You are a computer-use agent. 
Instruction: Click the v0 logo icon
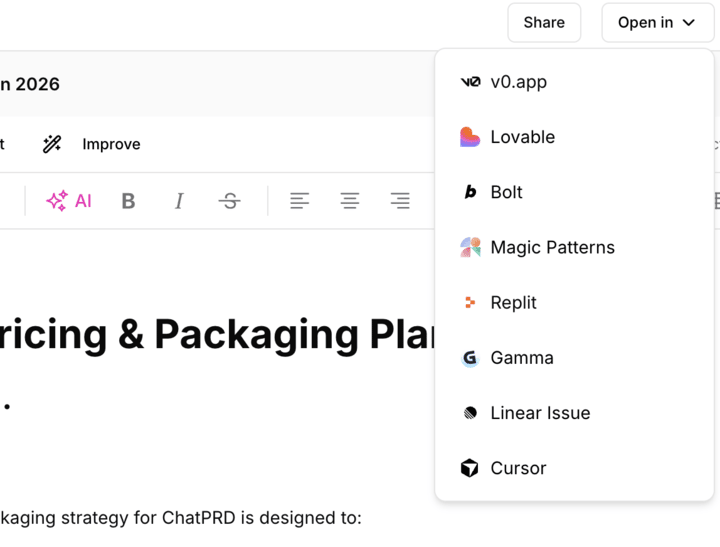(x=470, y=82)
